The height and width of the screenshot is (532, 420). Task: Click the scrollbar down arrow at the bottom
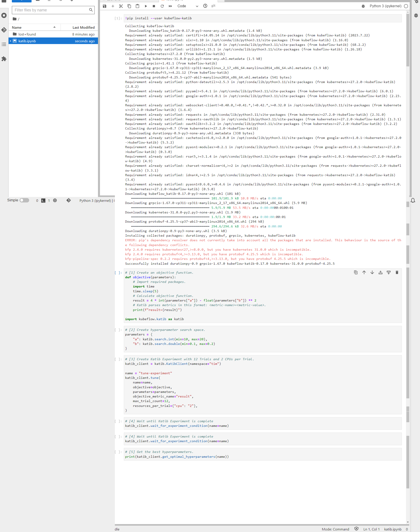(x=408, y=522)
